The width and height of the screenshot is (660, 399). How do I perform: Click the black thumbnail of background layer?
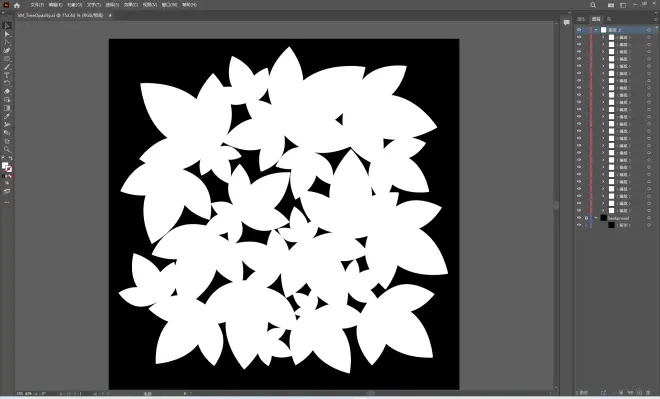click(x=604, y=218)
